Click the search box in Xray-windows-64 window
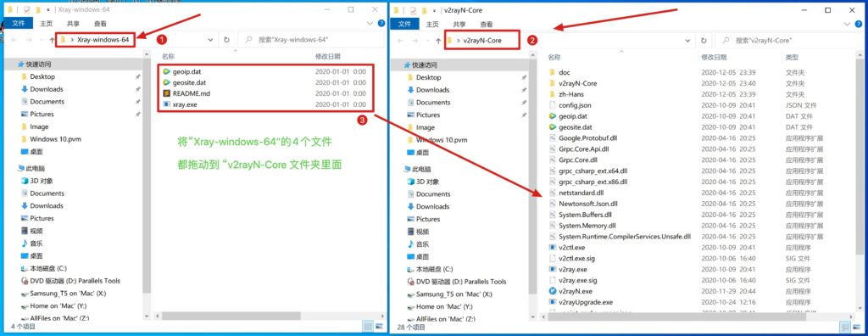Screen dimensions: 868x336 point(311,40)
